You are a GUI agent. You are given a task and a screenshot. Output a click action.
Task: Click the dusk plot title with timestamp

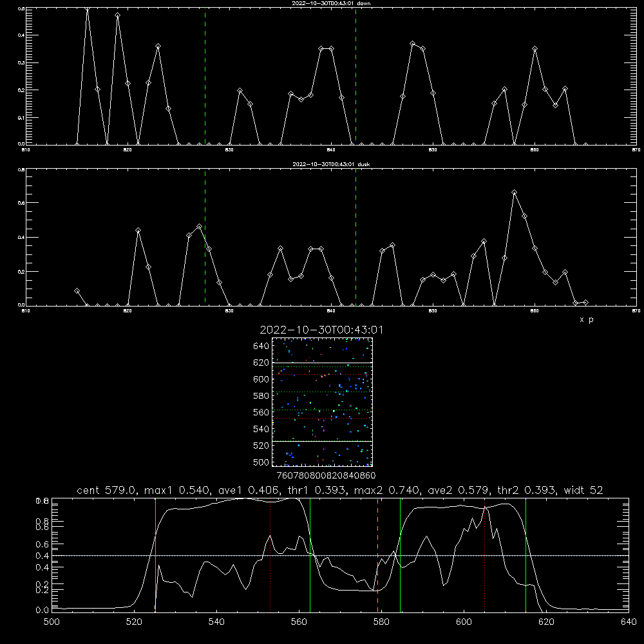point(331,164)
